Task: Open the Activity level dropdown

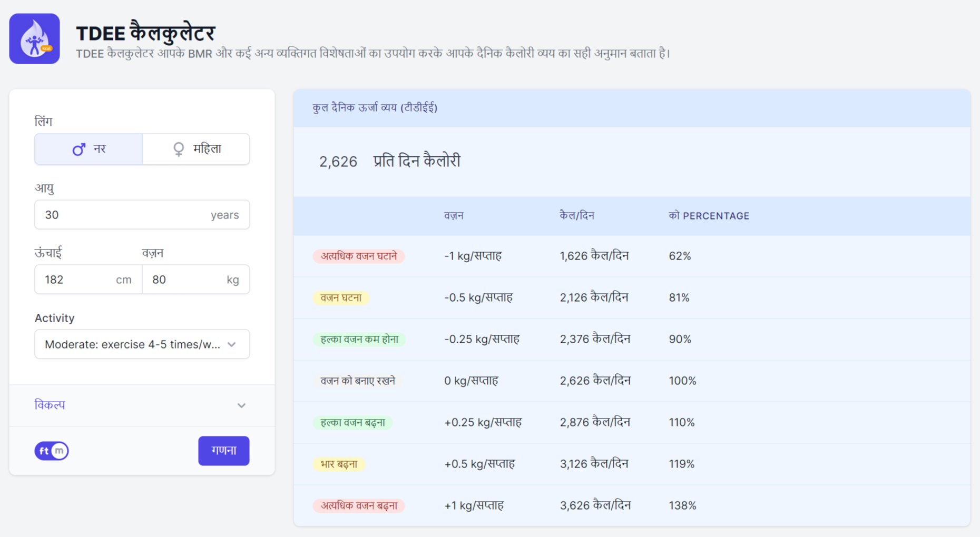Action: pos(142,344)
